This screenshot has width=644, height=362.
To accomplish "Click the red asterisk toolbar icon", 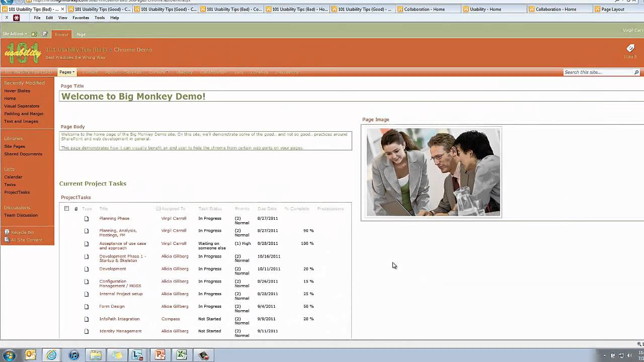I will click(17, 18).
